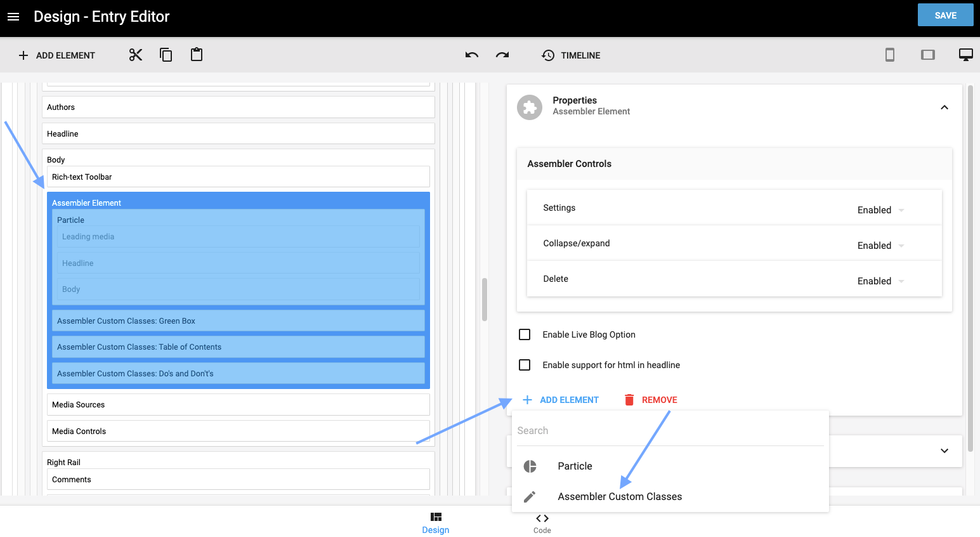
Task: Click the scissors cut icon
Action: coord(136,55)
